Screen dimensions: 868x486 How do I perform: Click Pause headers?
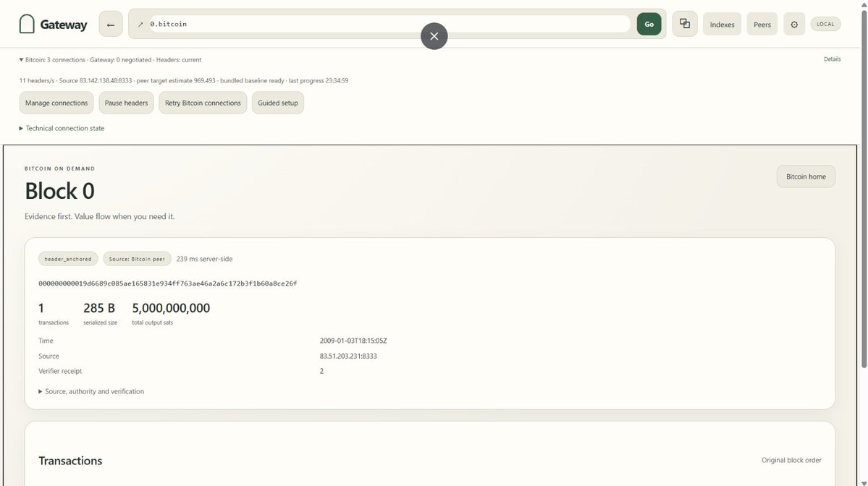point(126,103)
